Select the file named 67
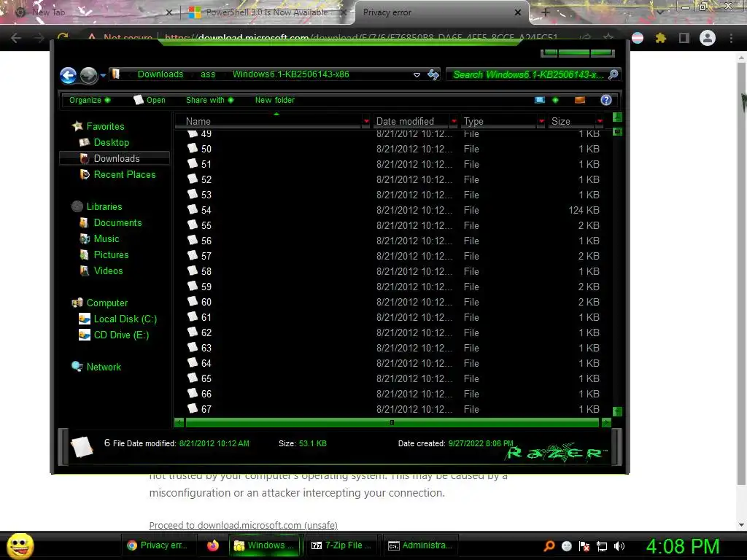Screen dimensions: 747x560 coord(393,409)
